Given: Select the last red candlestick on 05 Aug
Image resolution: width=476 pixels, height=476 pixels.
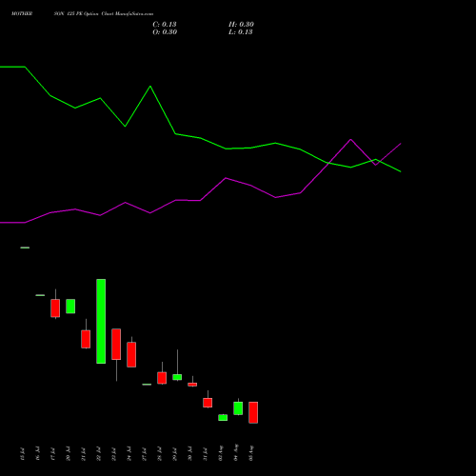Looking at the screenshot, I should coord(253,412).
